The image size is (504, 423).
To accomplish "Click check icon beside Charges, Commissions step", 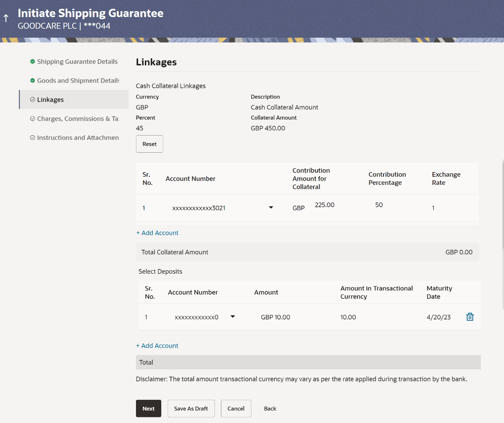I will tap(33, 118).
